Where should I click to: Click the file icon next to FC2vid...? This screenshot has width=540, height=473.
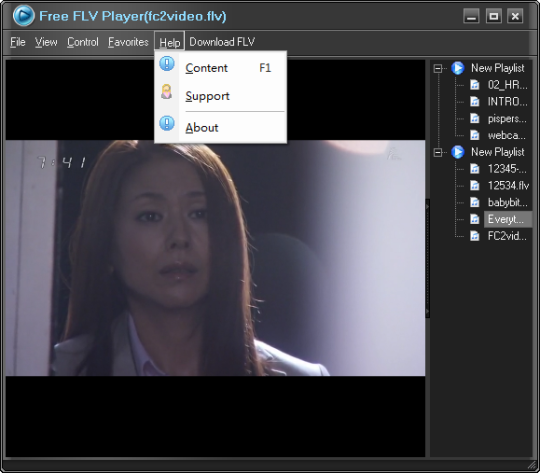point(475,236)
